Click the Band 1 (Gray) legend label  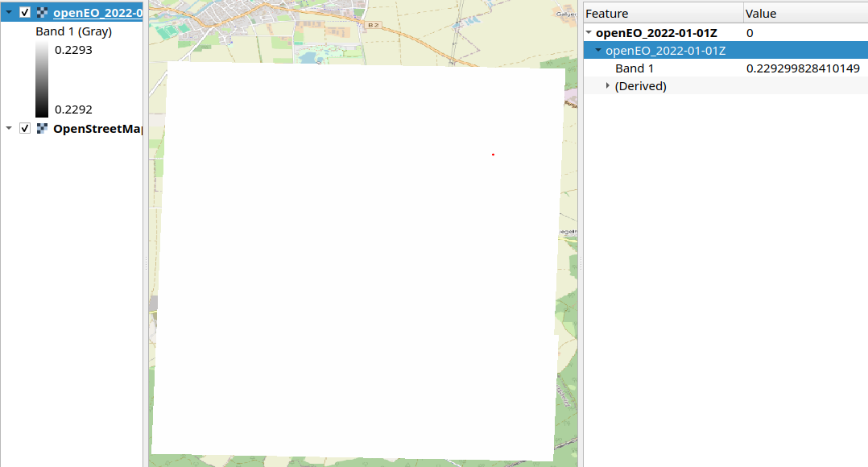coord(73,32)
